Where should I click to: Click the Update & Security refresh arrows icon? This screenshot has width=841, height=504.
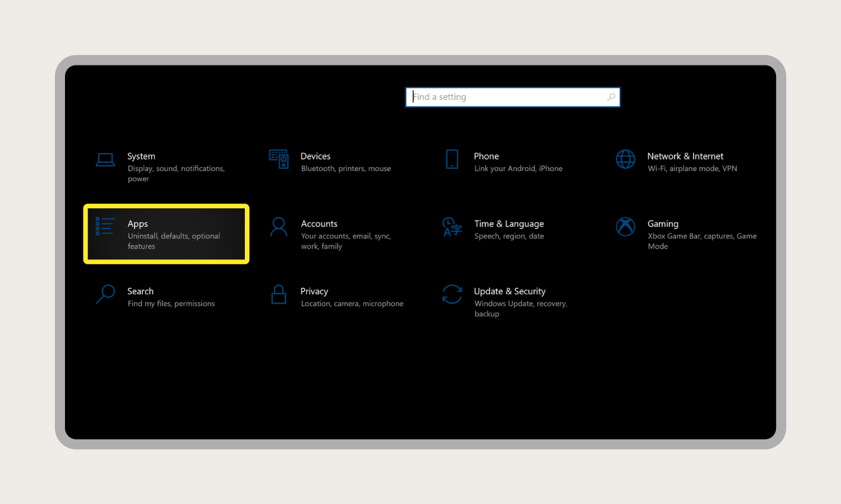click(x=452, y=294)
